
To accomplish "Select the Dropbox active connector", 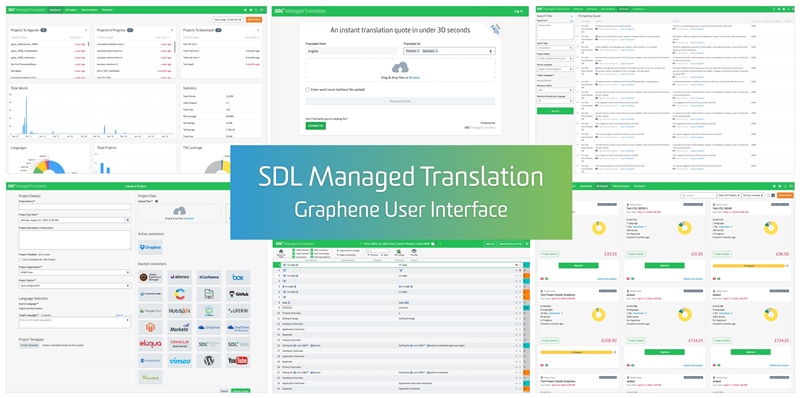I will [x=151, y=247].
